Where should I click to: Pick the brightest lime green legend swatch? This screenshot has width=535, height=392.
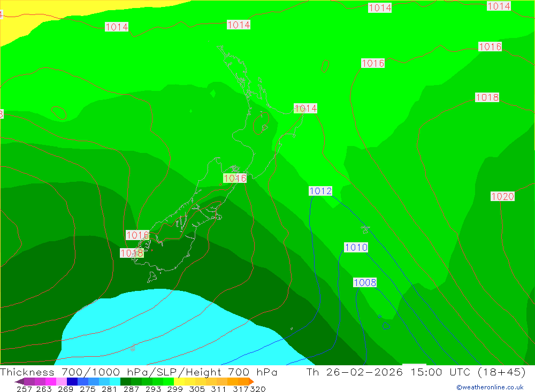click(x=169, y=381)
